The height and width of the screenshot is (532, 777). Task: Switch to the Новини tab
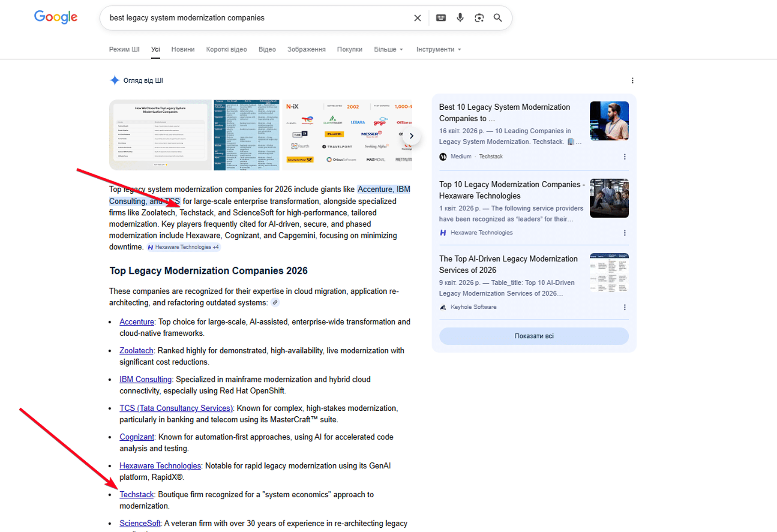[183, 49]
